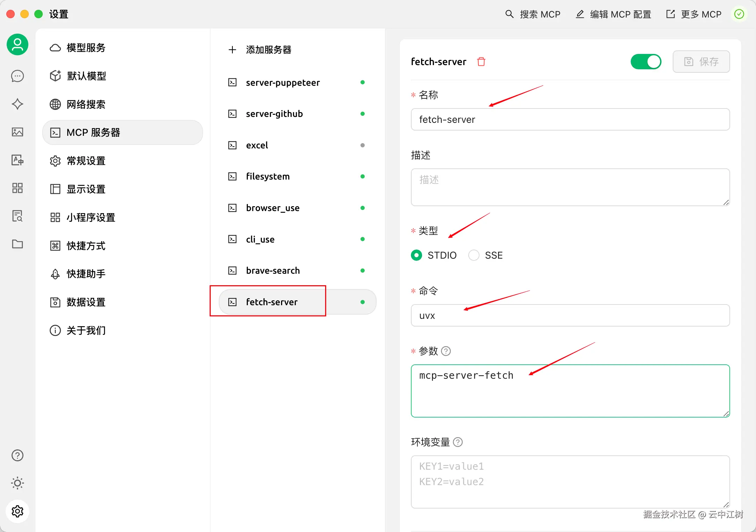Open the files folder icon in sidebar
The image size is (756, 532).
(17, 244)
